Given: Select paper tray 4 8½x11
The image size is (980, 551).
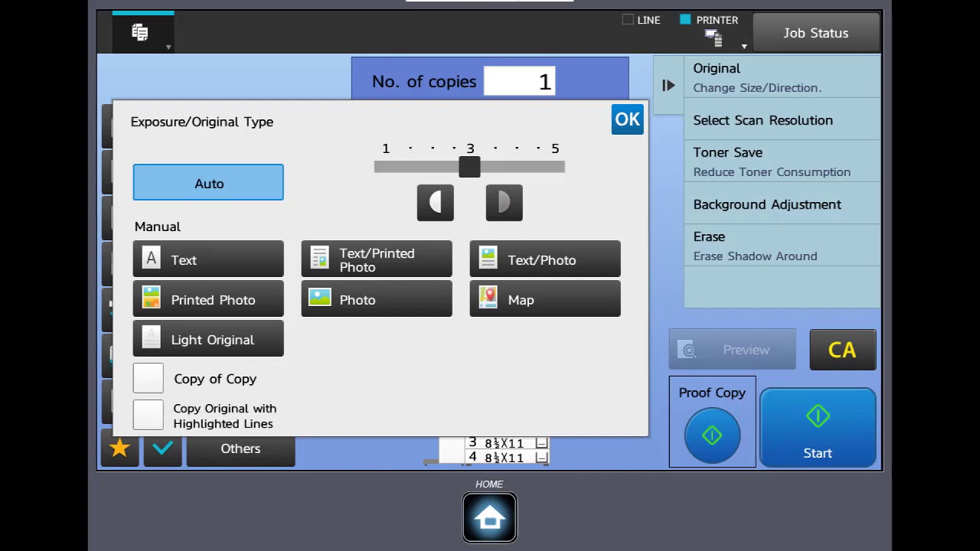Looking at the screenshot, I should coord(508,458).
